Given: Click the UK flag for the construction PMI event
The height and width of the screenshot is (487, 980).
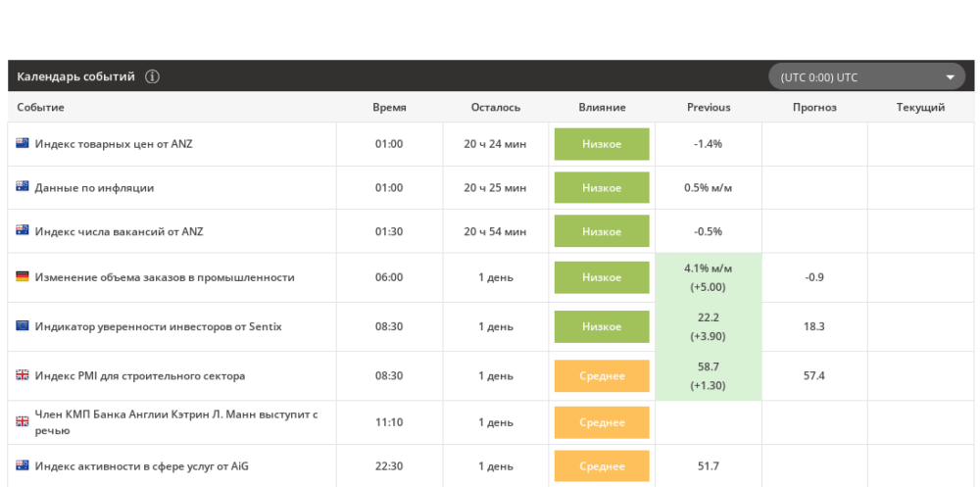Looking at the screenshot, I should coord(23,375).
